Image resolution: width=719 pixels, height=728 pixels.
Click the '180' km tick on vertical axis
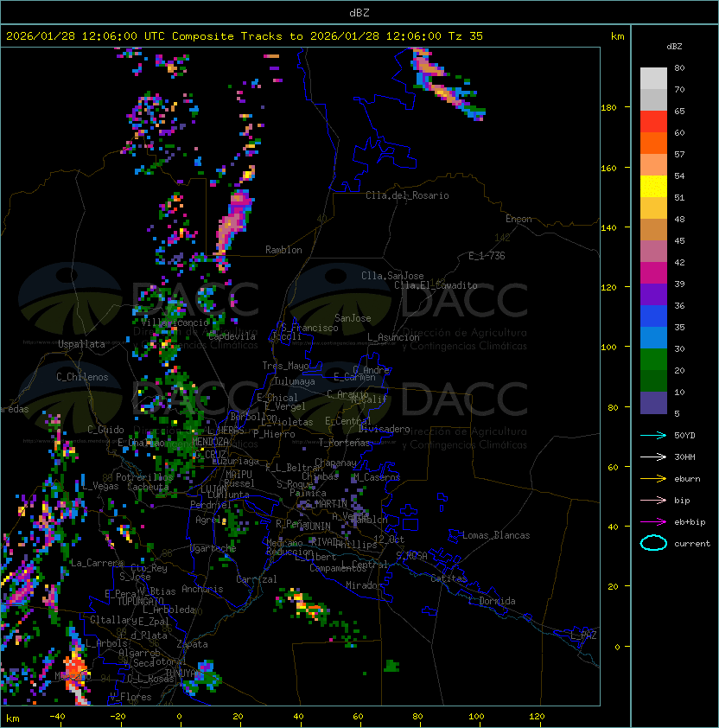pos(608,108)
